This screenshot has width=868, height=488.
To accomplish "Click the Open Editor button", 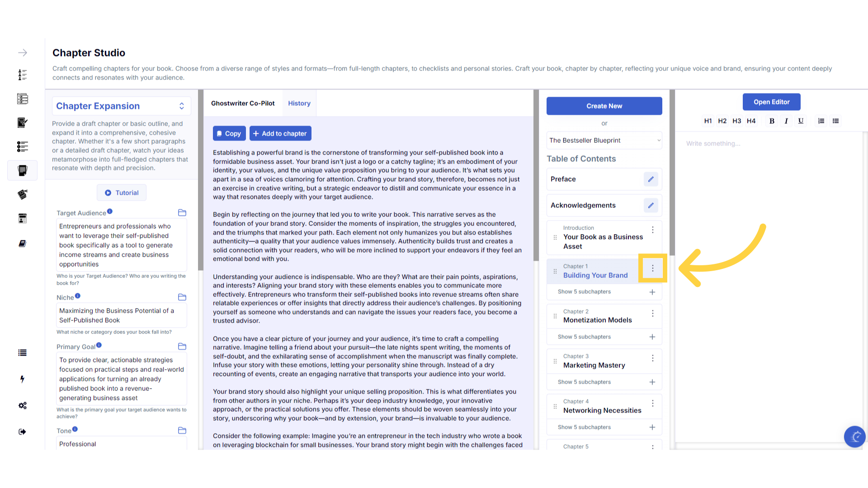I will coord(771,102).
